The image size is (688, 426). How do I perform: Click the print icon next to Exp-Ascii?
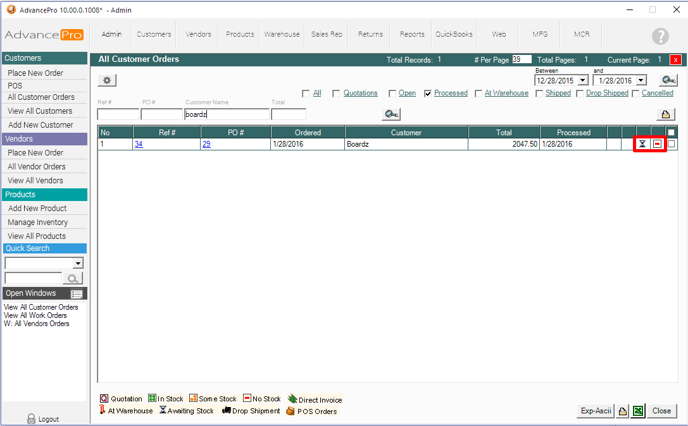tap(621, 411)
